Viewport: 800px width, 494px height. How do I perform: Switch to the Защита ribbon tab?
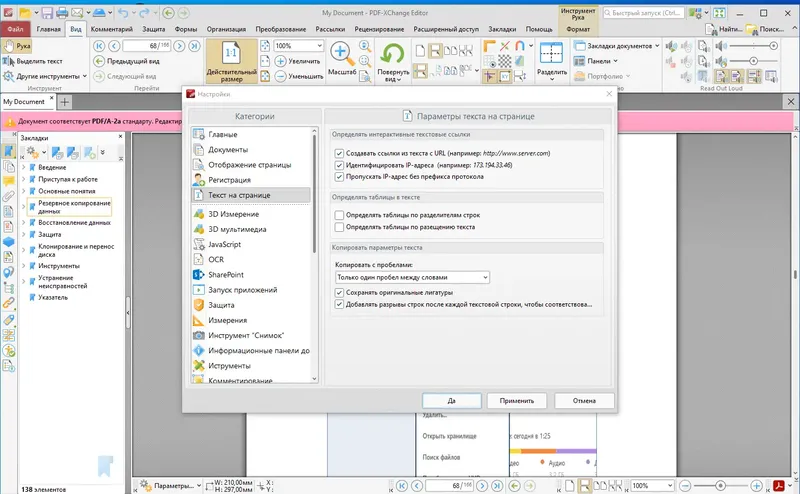(154, 29)
